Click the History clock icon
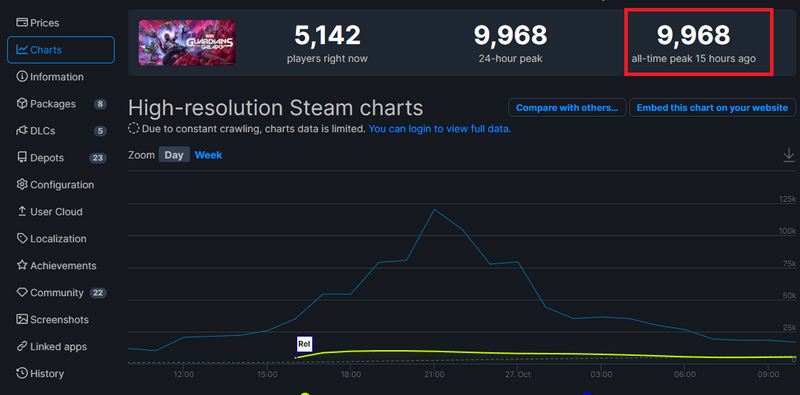 pyautogui.click(x=22, y=373)
